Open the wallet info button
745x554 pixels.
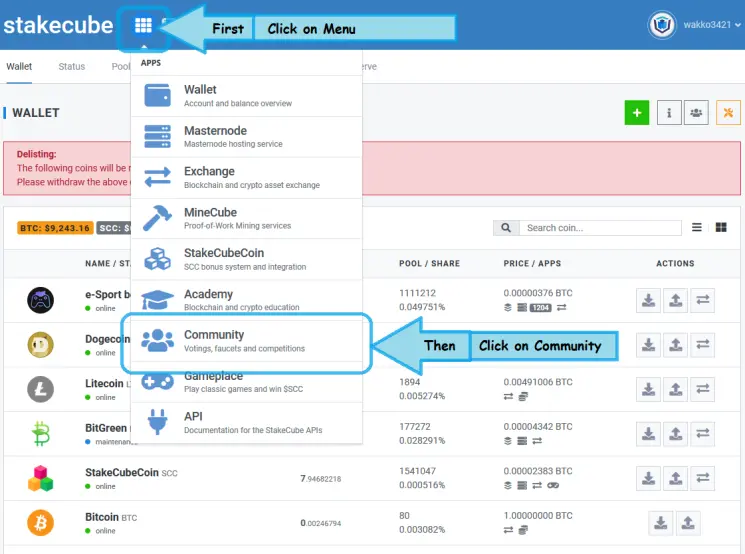(669, 113)
